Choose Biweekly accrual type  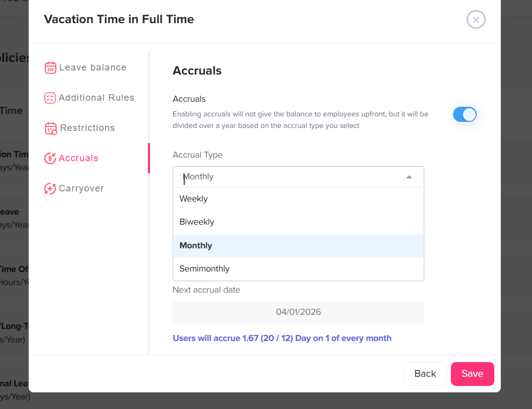click(197, 222)
